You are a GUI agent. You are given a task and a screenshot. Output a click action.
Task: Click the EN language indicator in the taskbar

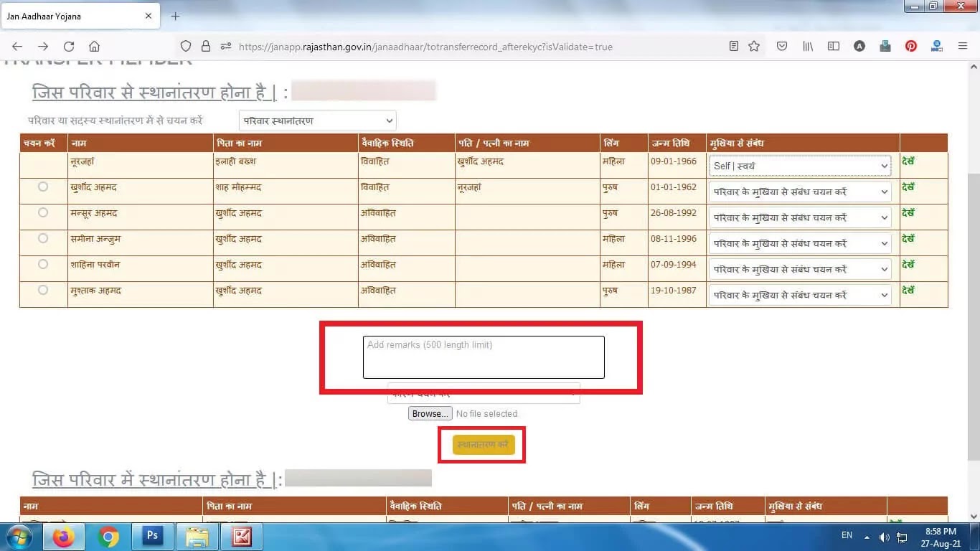847,535
